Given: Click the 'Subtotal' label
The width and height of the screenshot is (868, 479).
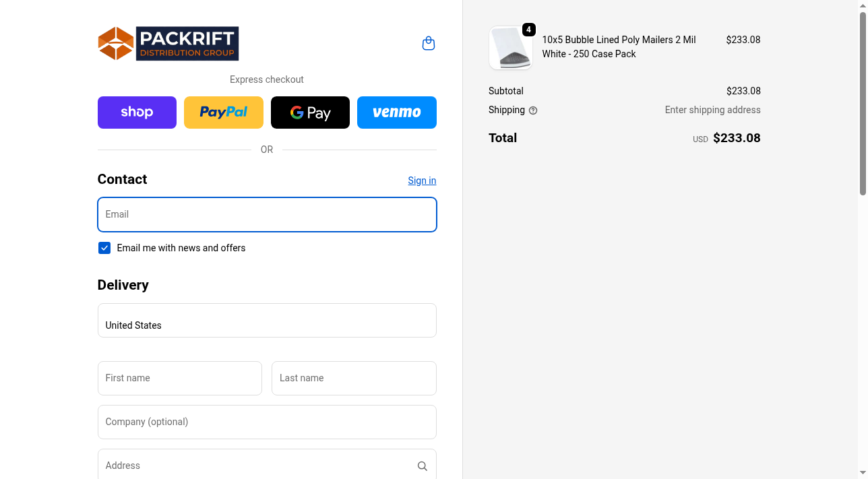Looking at the screenshot, I should coord(506,91).
